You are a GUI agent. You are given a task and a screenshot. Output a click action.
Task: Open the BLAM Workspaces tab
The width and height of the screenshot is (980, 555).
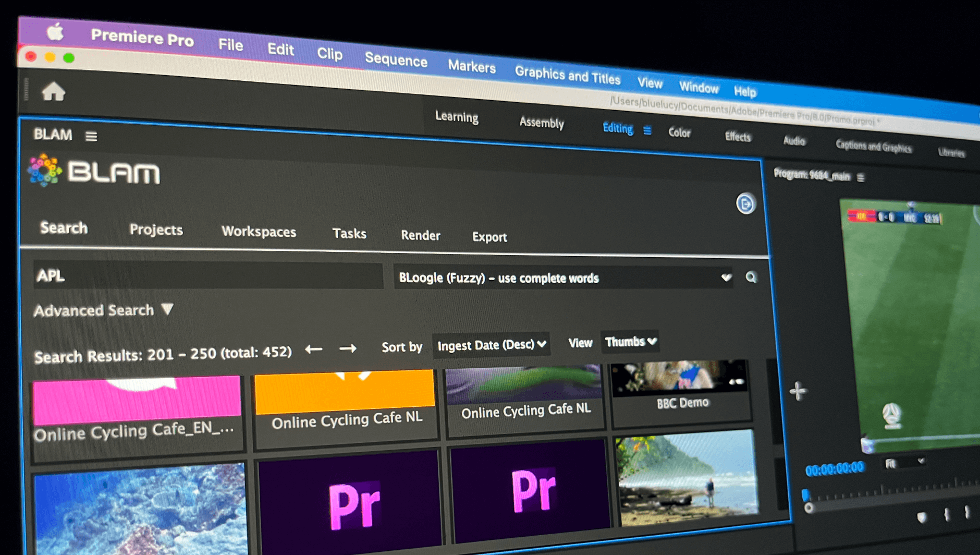click(259, 232)
